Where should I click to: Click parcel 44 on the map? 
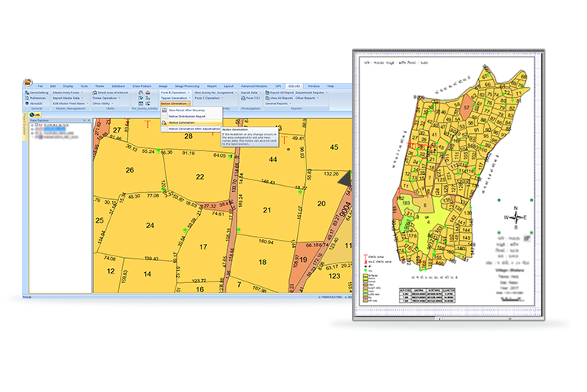point(273,159)
